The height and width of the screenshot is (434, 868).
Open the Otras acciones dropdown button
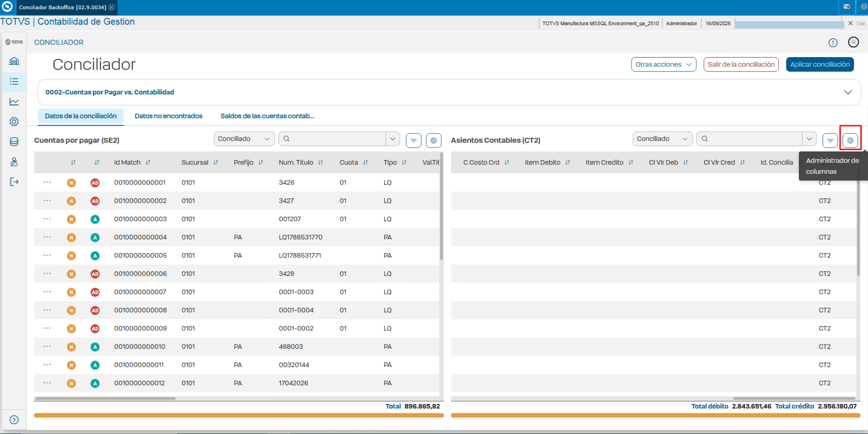(664, 64)
